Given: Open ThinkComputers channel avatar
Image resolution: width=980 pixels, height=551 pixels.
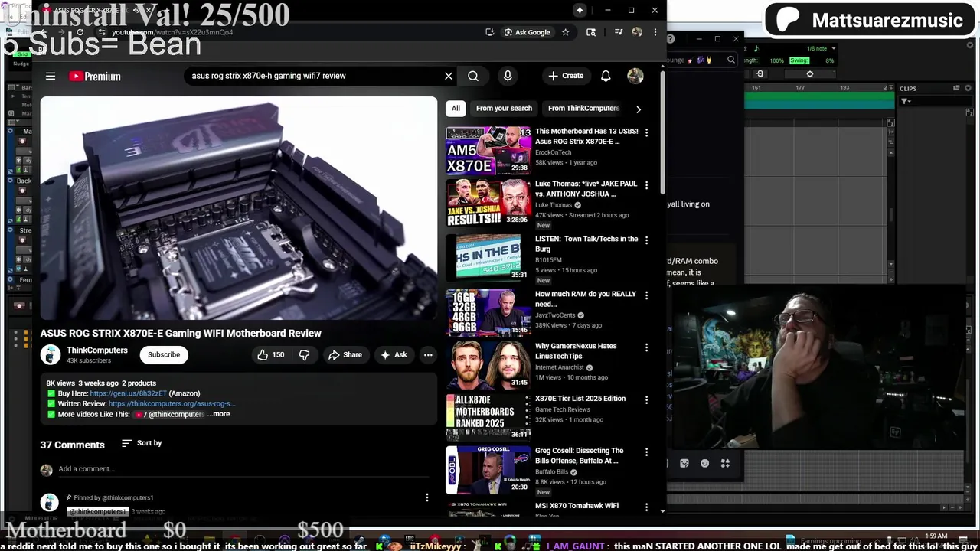Looking at the screenshot, I should point(51,354).
